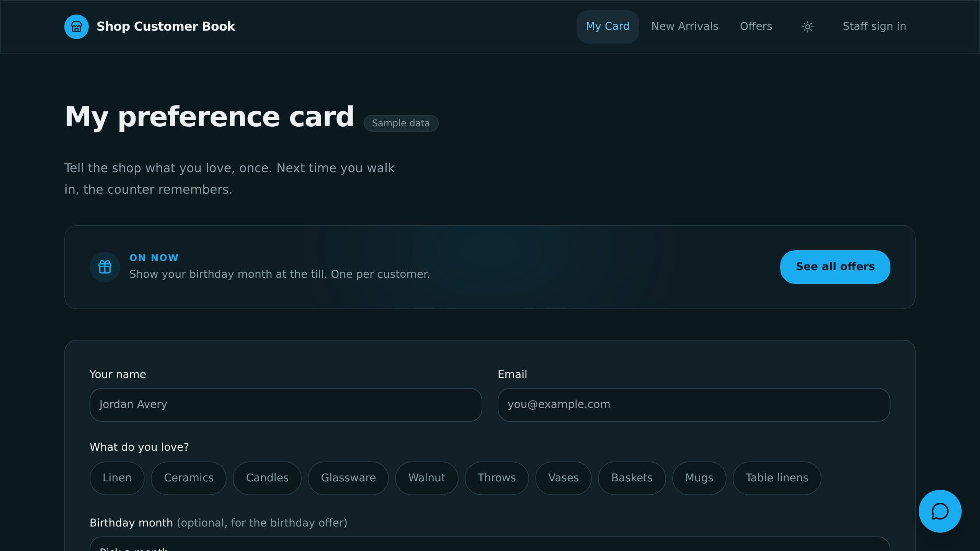Select the Vases preference chip
980x551 pixels.
click(x=563, y=478)
